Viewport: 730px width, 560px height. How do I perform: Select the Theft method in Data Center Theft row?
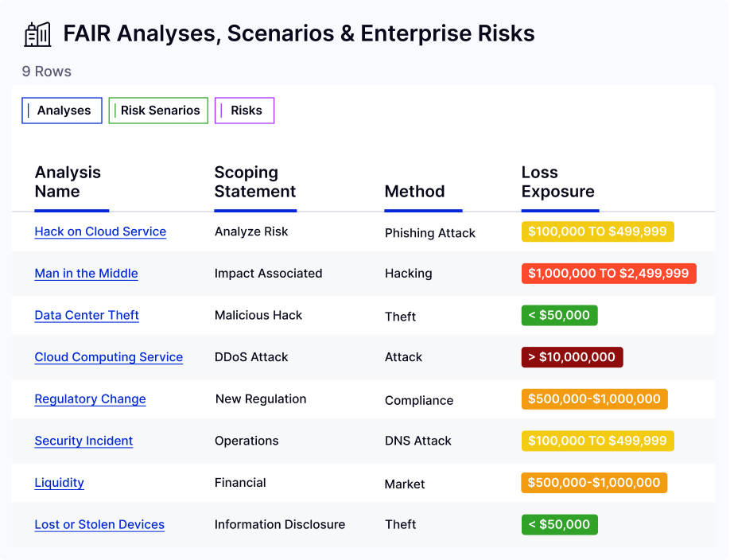click(x=400, y=317)
